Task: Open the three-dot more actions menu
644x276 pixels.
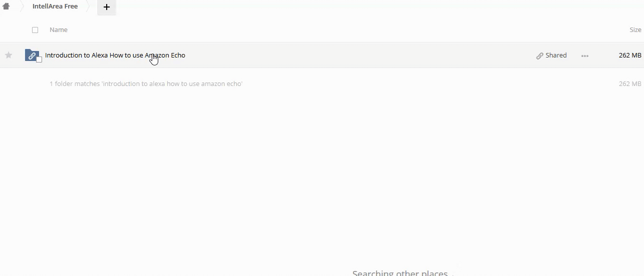Action: click(x=584, y=56)
